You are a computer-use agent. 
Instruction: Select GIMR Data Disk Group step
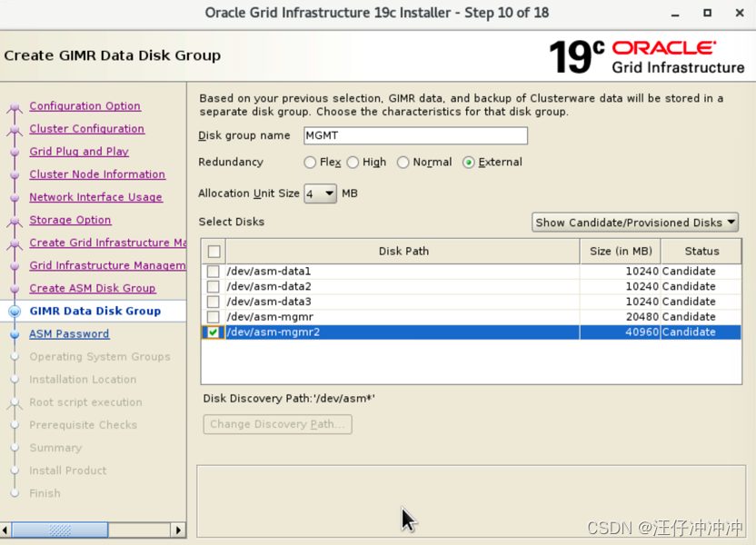tap(95, 311)
